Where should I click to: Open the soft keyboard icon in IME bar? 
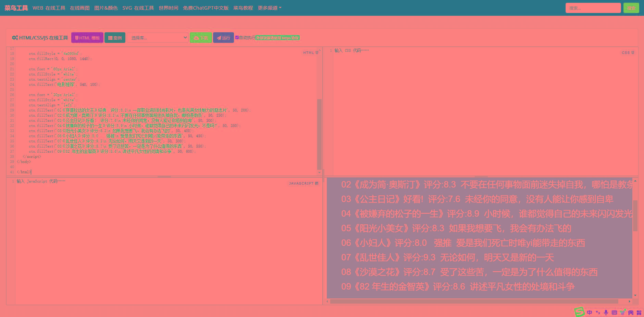tap(614, 312)
